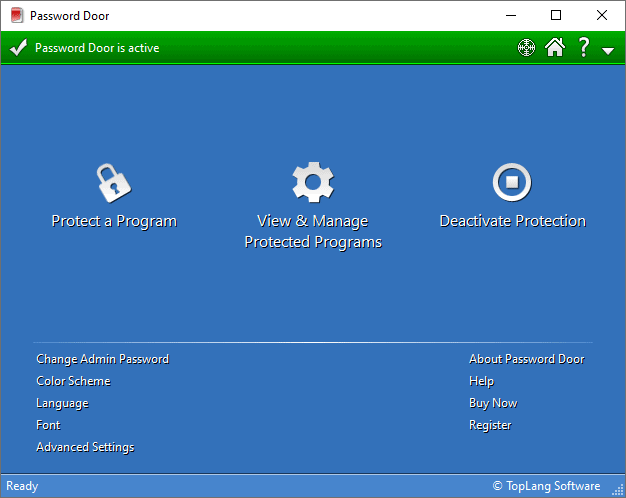The image size is (626, 498).
Task: Open the question mark help icon
Action: click(x=583, y=48)
